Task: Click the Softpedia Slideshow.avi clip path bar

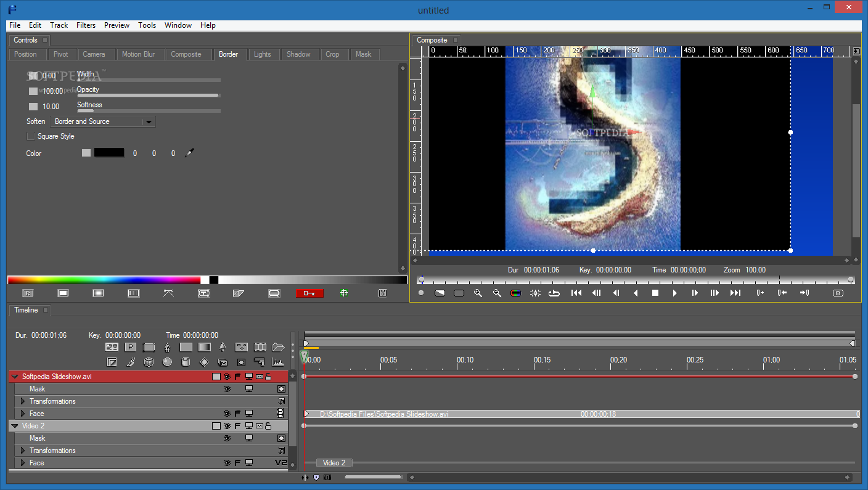Action: click(581, 414)
